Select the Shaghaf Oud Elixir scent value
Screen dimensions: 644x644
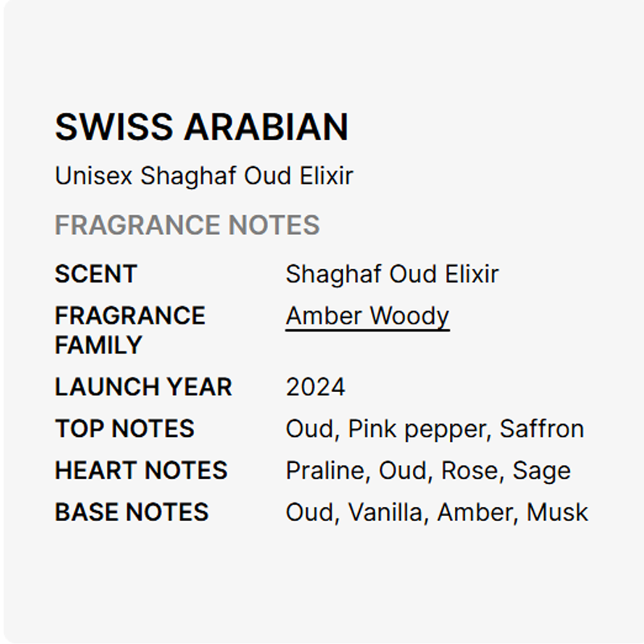point(392,274)
